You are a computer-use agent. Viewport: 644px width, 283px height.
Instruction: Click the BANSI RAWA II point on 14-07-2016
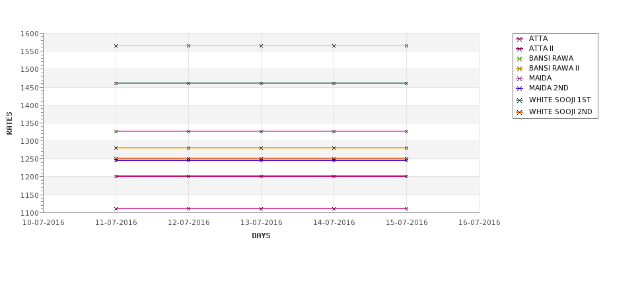click(334, 148)
